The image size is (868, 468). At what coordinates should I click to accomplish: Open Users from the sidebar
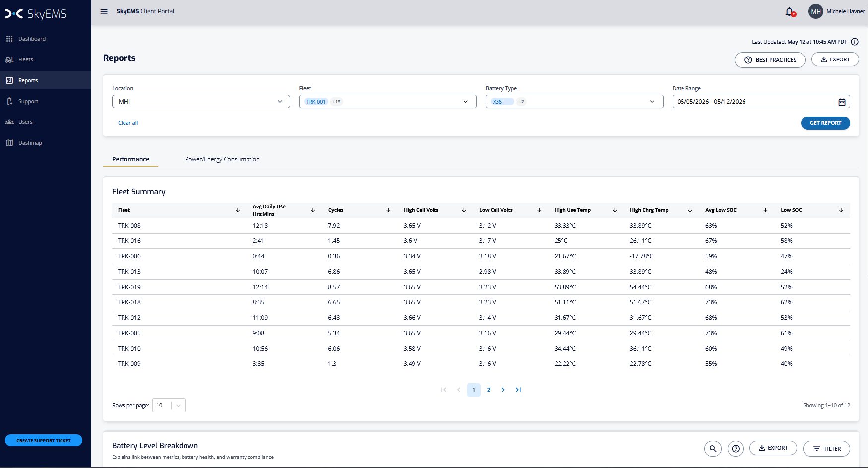pos(46,122)
